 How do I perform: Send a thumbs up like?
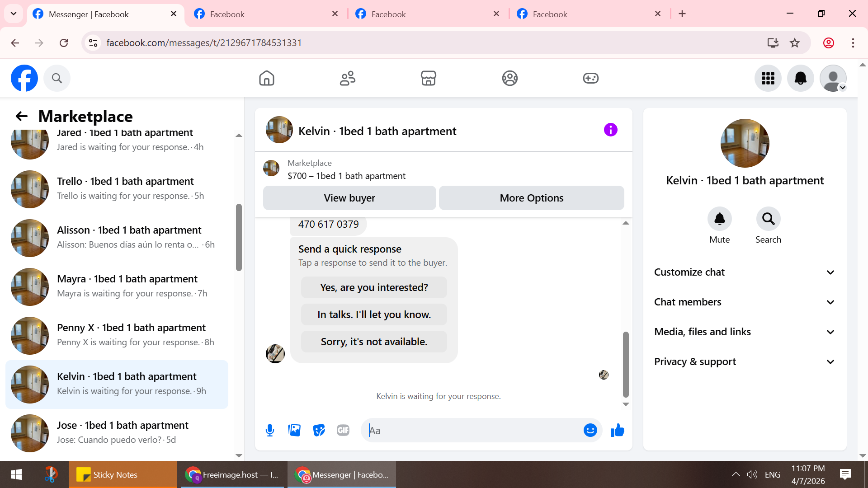617,430
